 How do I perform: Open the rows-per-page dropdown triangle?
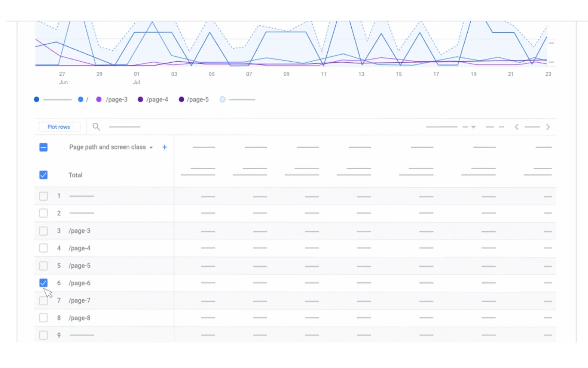point(473,127)
